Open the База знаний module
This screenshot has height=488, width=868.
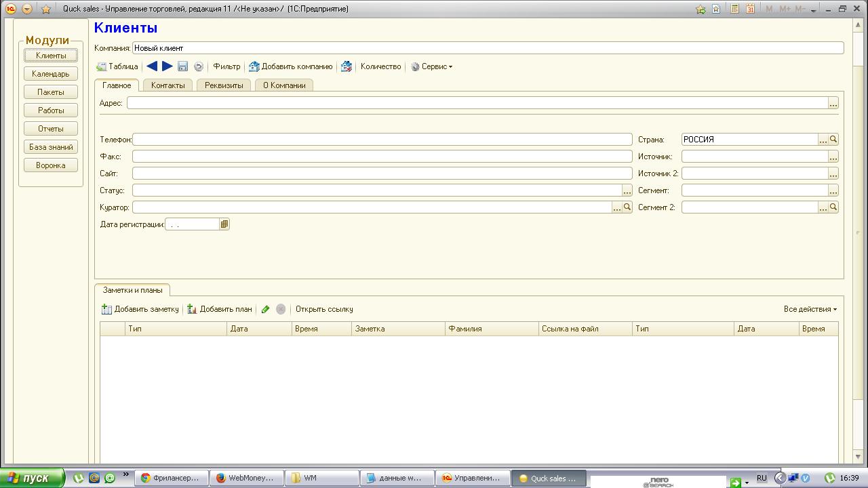(51, 147)
